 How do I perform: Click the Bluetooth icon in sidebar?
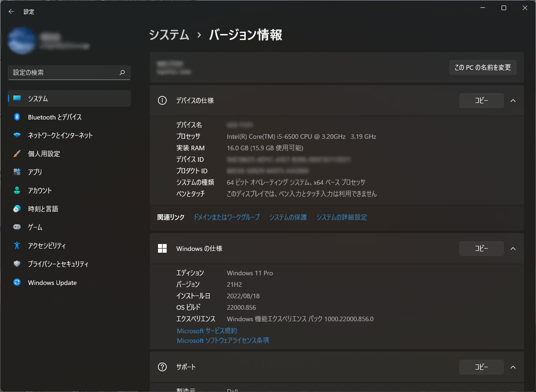17,117
